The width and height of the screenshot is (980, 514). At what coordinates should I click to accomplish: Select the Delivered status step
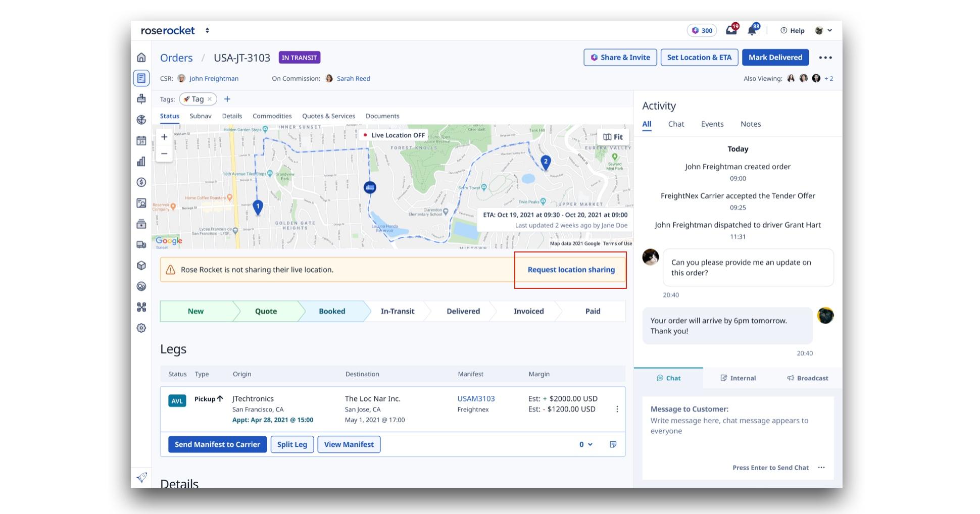(x=463, y=311)
